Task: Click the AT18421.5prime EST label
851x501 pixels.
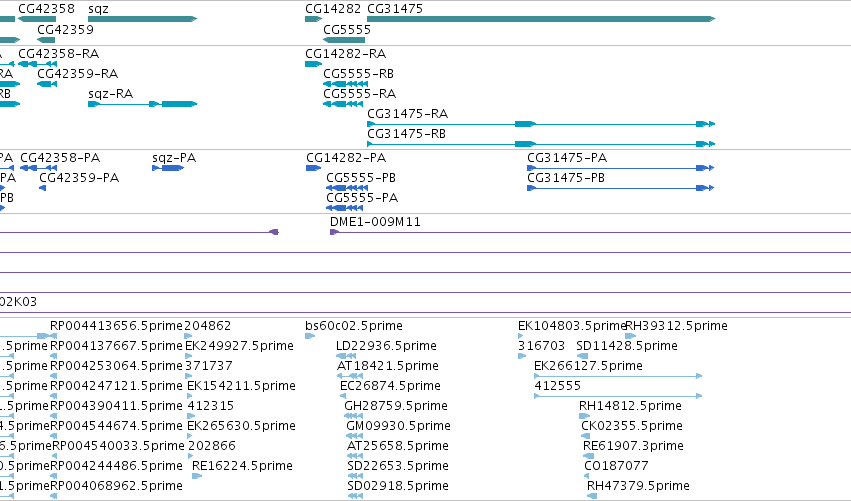Action: 388,366
